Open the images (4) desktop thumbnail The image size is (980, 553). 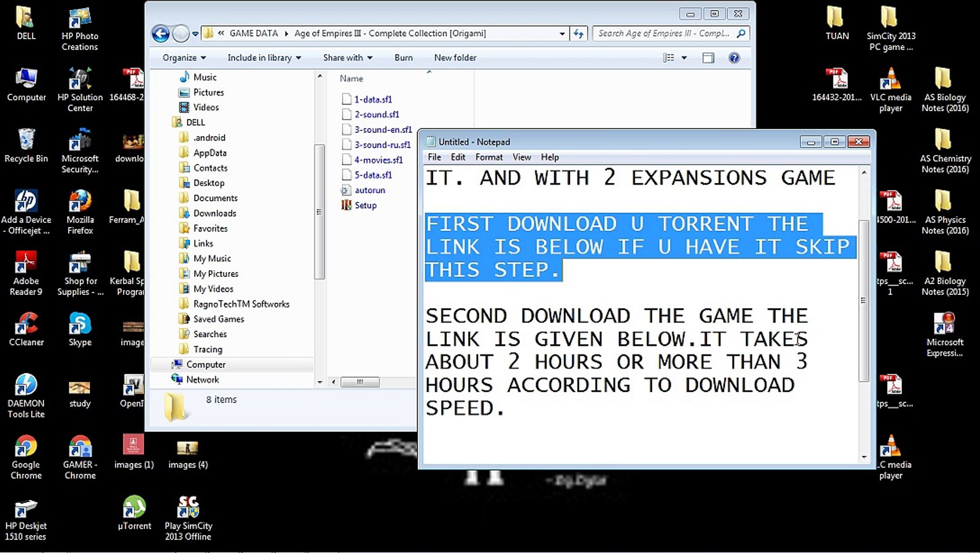coord(187,454)
